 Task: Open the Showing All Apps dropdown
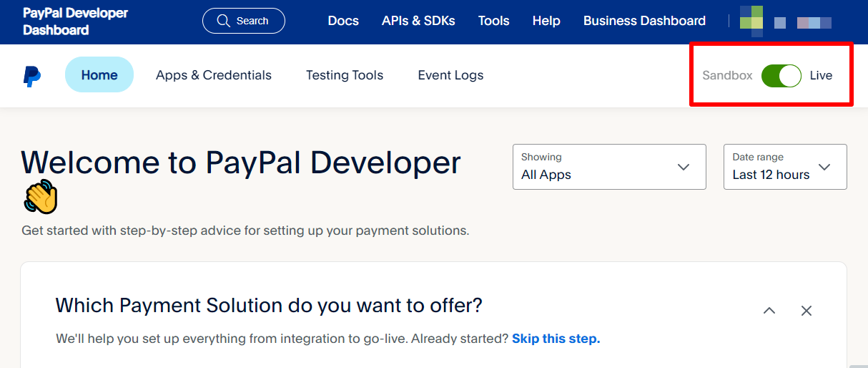[609, 167]
